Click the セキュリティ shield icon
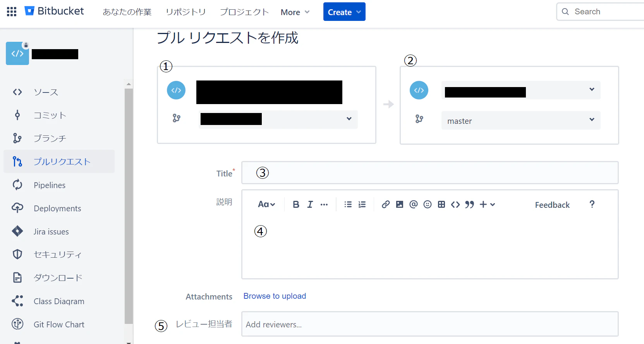The image size is (644, 344). tap(17, 254)
